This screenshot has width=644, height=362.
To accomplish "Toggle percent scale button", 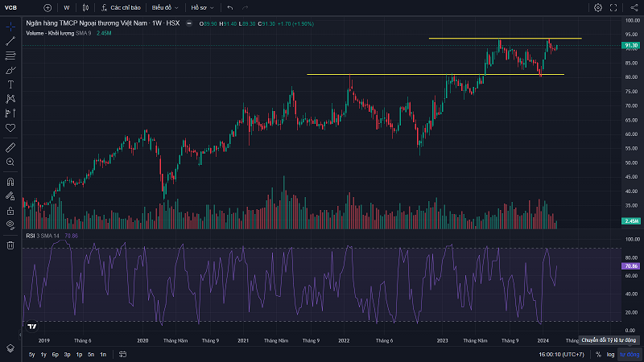I will 598,354.
